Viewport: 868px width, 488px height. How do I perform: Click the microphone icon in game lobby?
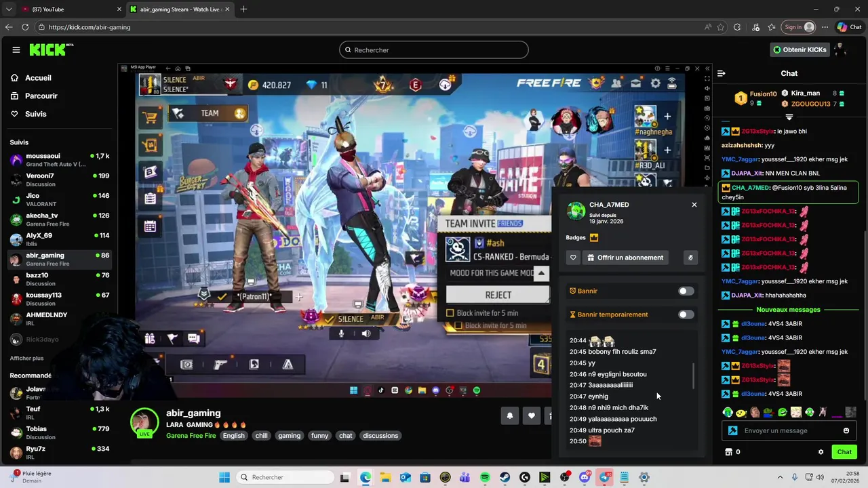click(x=341, y=333)
